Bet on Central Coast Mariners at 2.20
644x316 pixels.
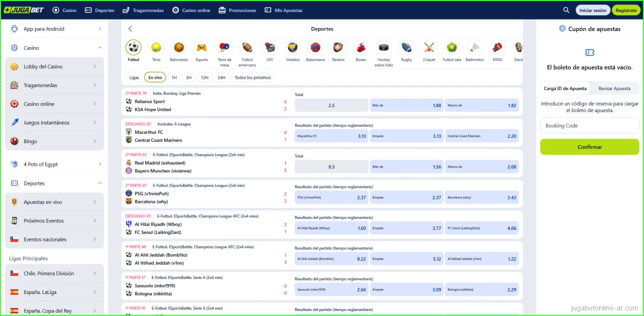[x=482, y=136]
